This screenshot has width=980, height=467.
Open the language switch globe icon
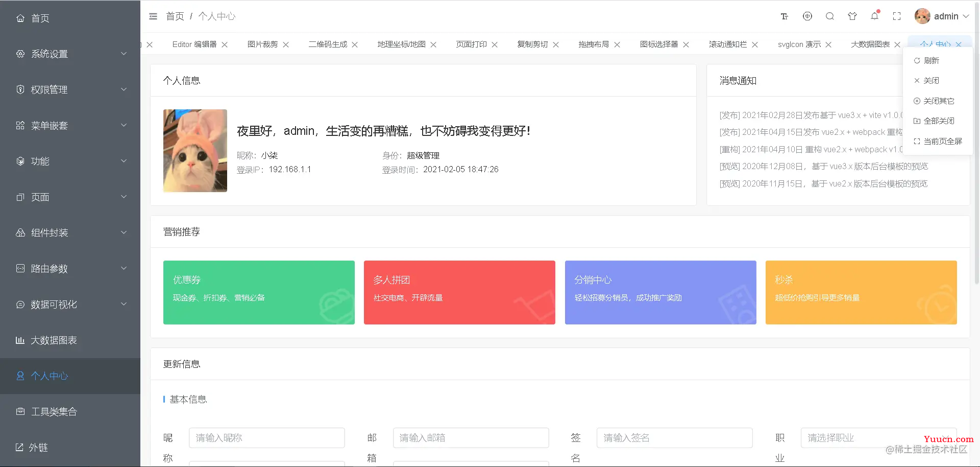click(807, 16)
